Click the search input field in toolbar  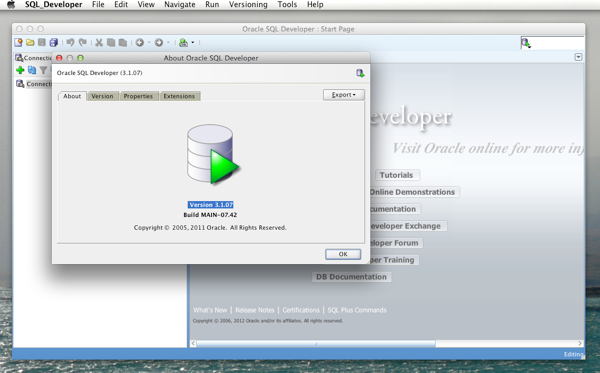coord(557,43)
